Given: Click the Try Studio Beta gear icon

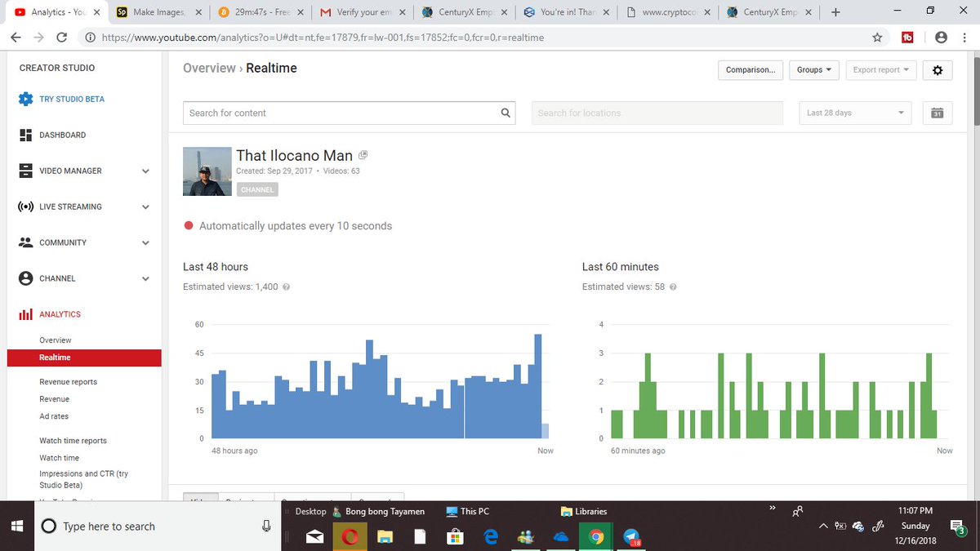Looking at the screenshot, I should pyautogui.click(x=25, y=99).
